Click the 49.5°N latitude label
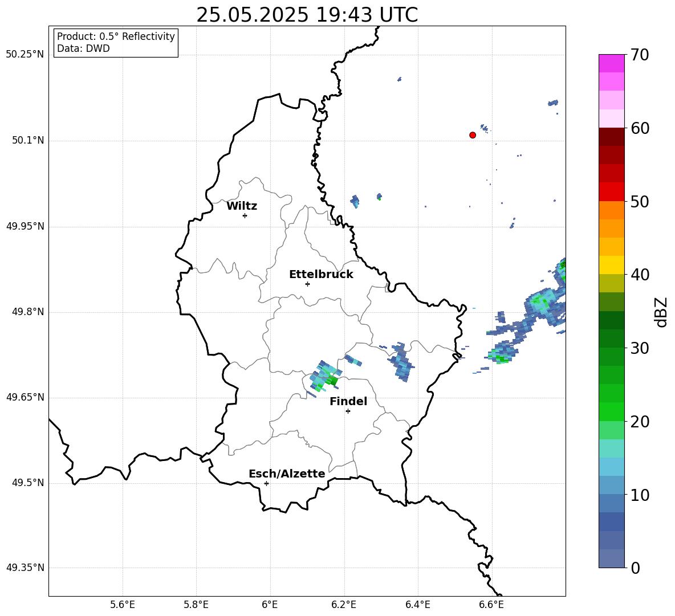The image size is (675, 616). tap(27, 483)
